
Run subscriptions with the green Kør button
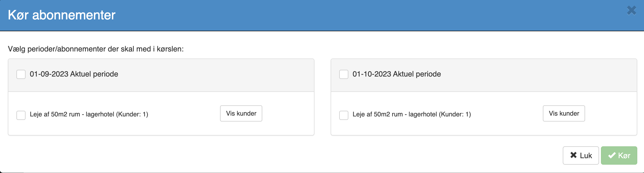coord(619,155)
